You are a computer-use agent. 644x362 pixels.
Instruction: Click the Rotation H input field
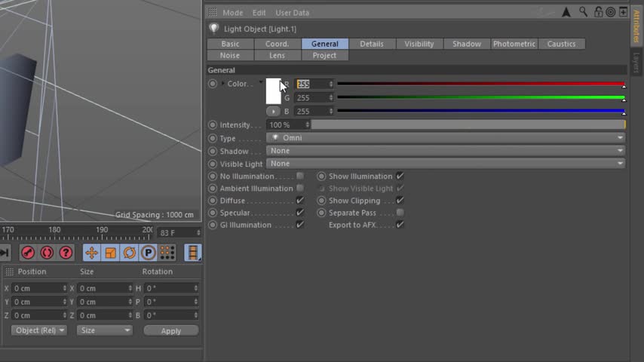pos(171,288)
